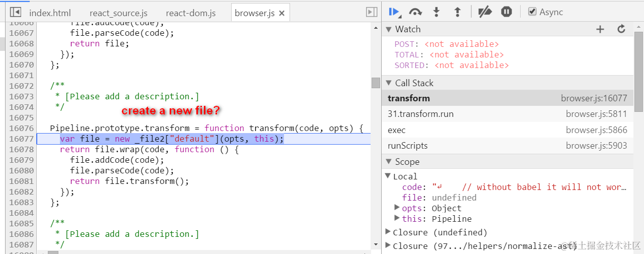Collapse the Watch section
This screenshot has width=644, height=254.
(x=388, y=29)
